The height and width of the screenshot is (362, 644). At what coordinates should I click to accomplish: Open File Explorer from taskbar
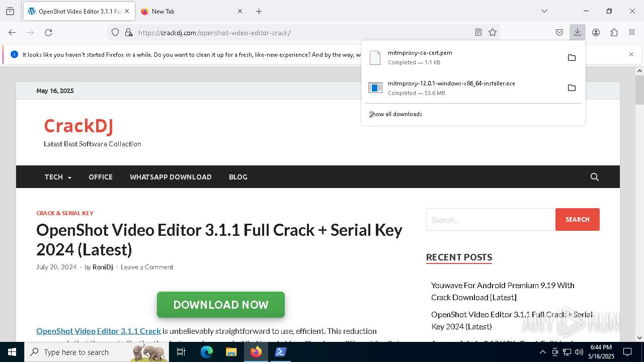pyautogui.click(x=231, y=352)
